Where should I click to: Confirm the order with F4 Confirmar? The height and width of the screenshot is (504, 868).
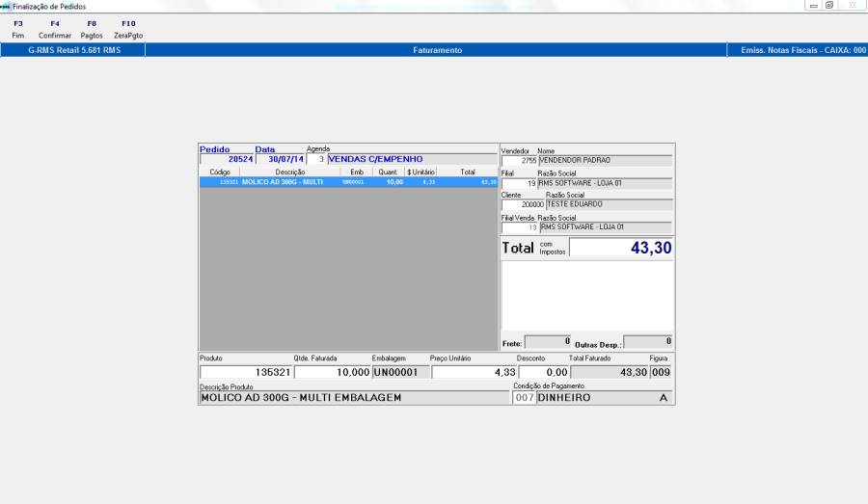click(55, 29)
